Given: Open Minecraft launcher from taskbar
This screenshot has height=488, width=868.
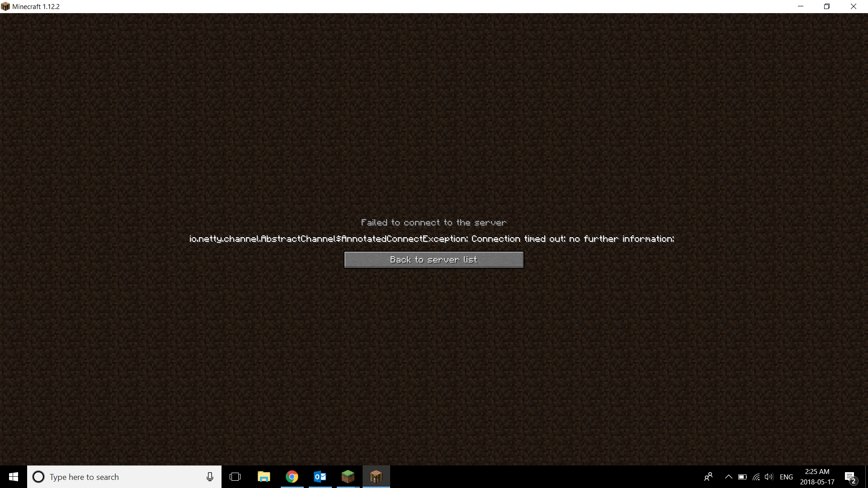Looking at the screenshot, I should pyautogui.click(x=348, y=476).
